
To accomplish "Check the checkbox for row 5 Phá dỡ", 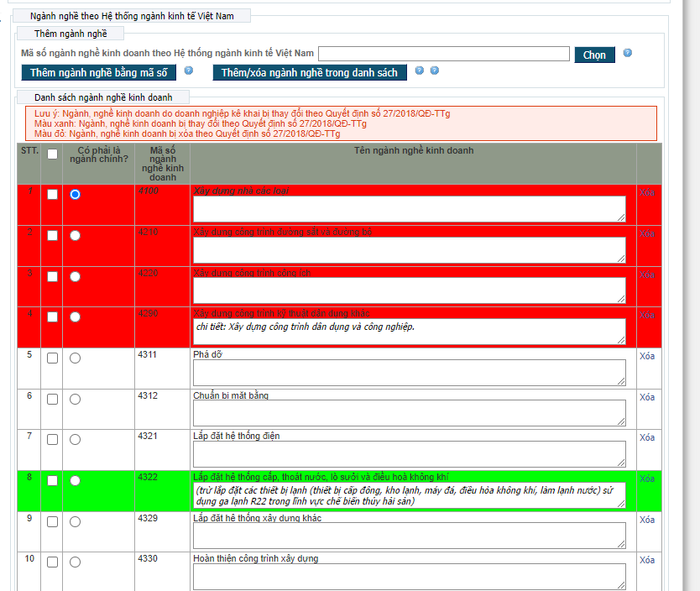I will (52, 358).
